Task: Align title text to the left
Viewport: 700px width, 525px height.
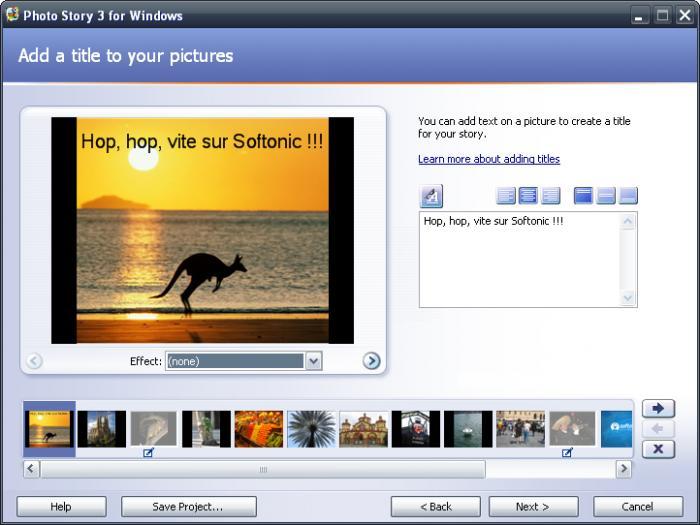Action: [x=506, y=196]
